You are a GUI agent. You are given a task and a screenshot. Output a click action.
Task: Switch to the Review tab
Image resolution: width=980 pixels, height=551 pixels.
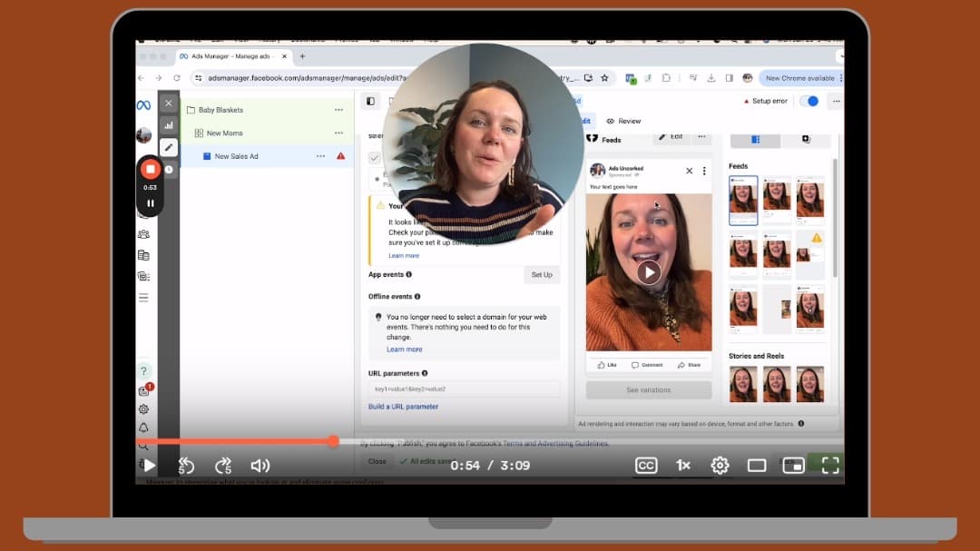pos(623,122)
